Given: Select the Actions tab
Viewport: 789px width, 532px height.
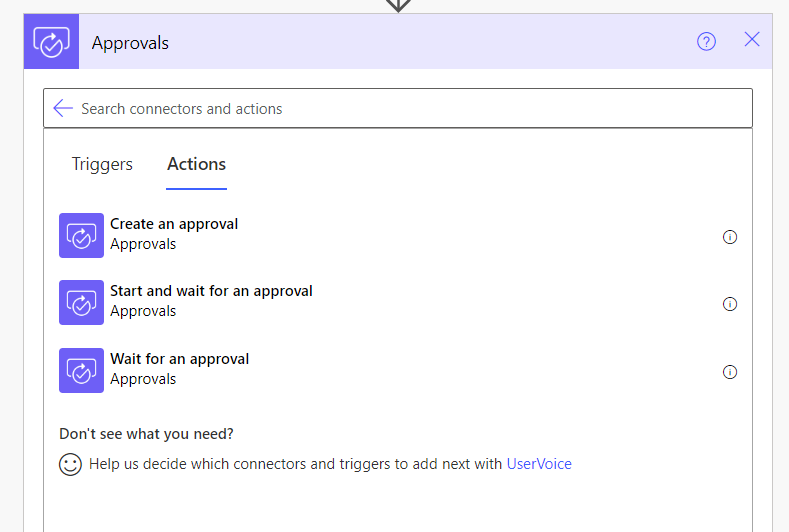Looking at the screenshot, I should point(196,164).
